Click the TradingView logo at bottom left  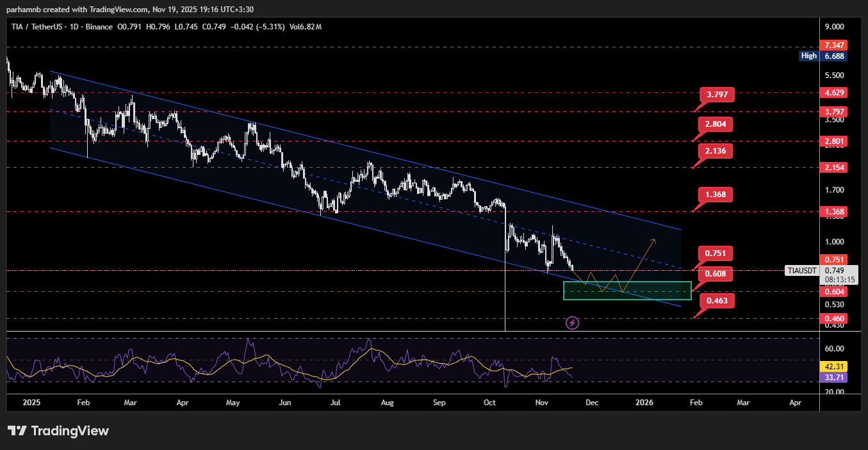click(58, 431)
